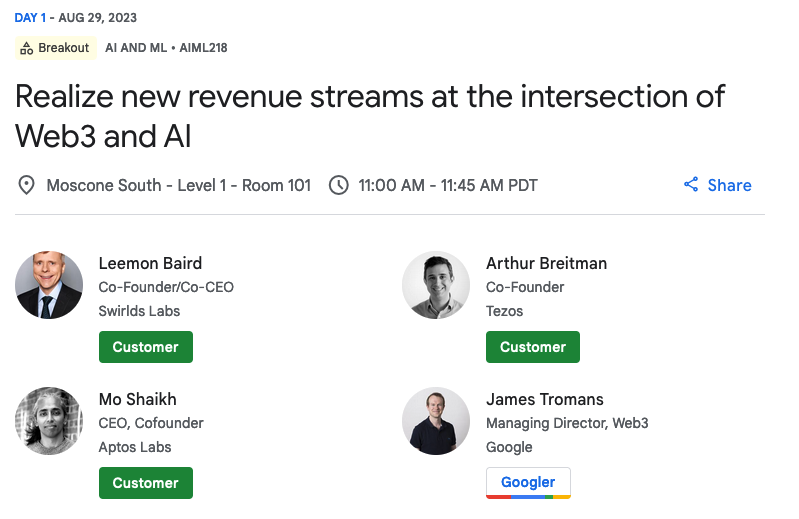Click the Aptos Labs company text
799x519 pixels.
pyautogui.click(x=135, y=447)
